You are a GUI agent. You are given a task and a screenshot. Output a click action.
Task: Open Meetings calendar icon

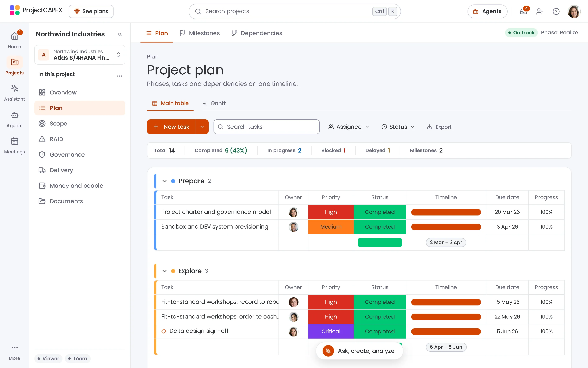click(x=14, y=141)
